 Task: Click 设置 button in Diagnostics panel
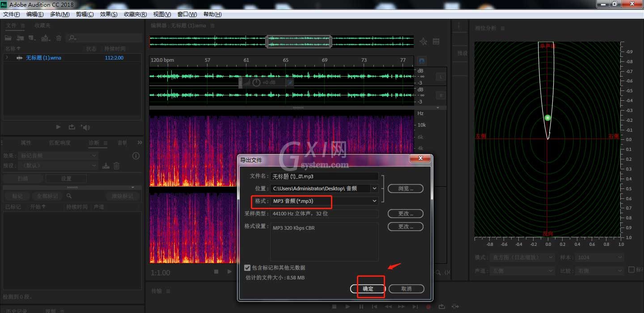[66, 178]
